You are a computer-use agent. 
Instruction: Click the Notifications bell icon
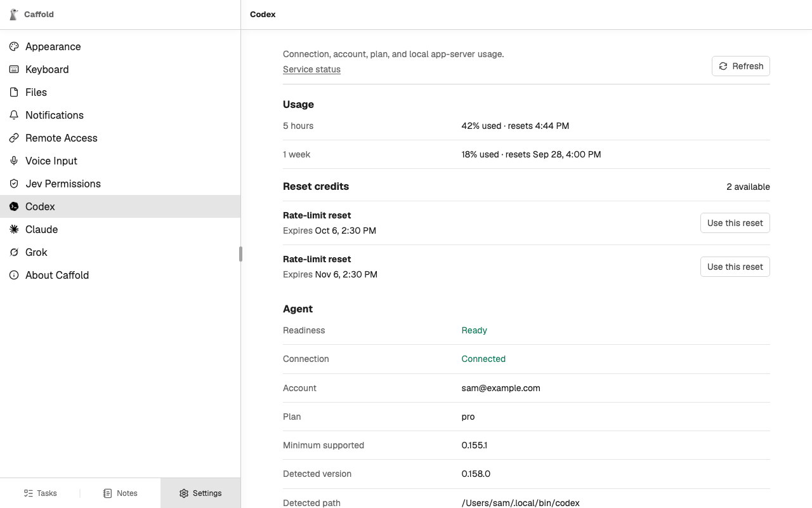14,115
